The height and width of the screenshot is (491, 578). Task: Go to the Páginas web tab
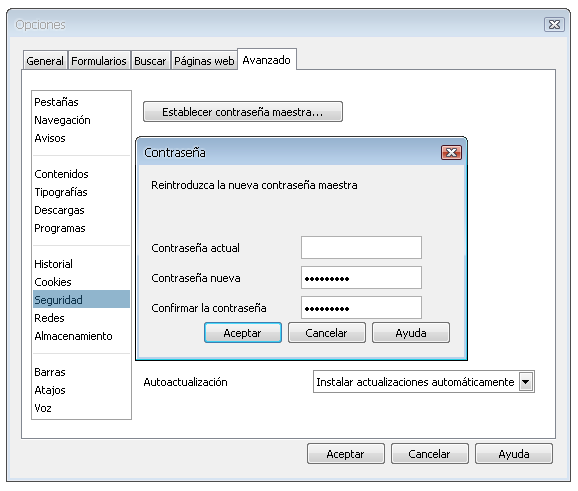coord(204,60)
